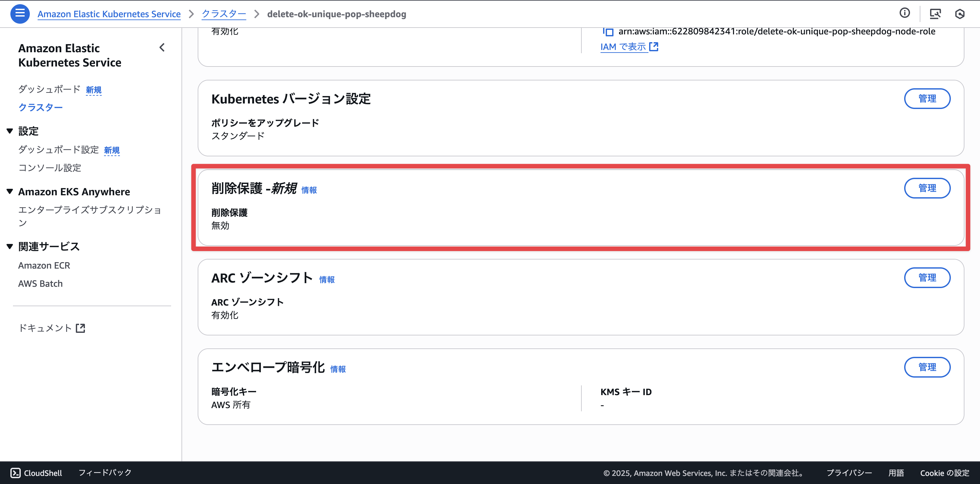
Task: Open エンタープライズサブスクリプション item
Action: coord(90,216)
